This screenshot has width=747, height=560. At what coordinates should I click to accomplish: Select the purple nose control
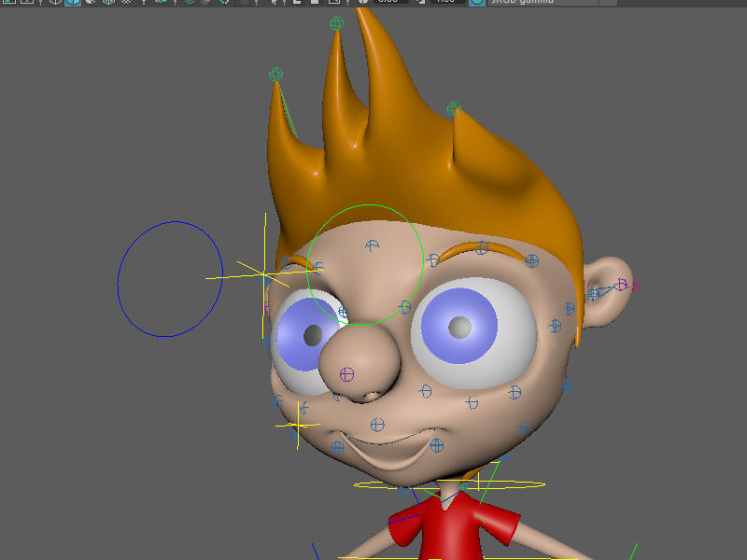[346, 374]
